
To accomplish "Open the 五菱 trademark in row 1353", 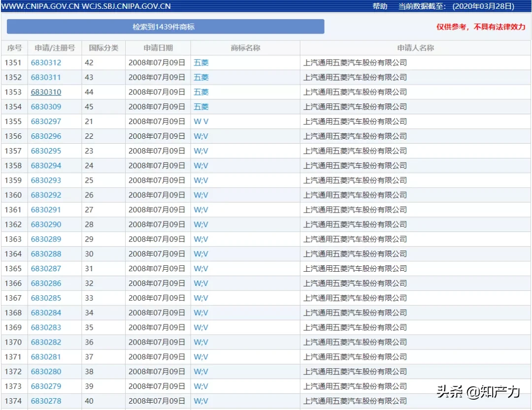I will coord(201,92).
